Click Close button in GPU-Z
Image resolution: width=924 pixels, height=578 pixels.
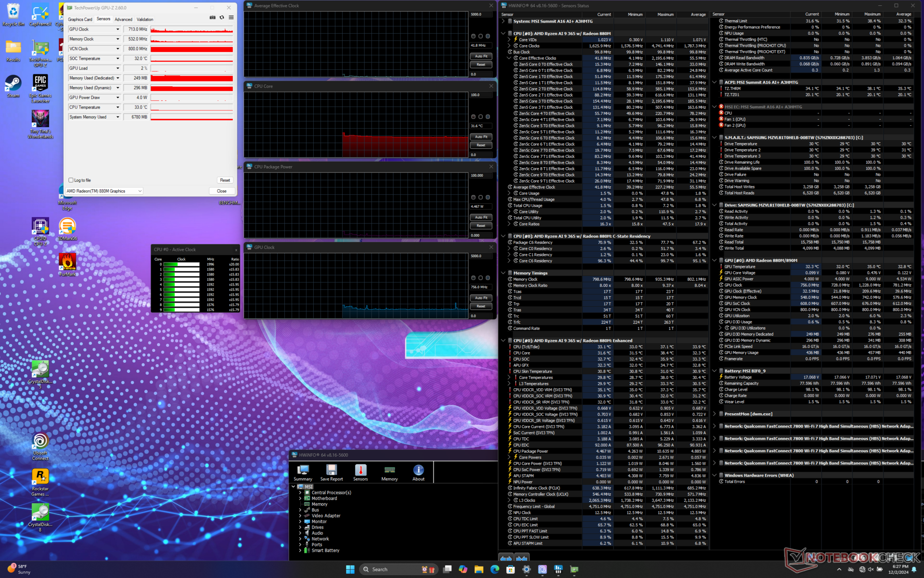pyautogui.click(x=221, y=191)
